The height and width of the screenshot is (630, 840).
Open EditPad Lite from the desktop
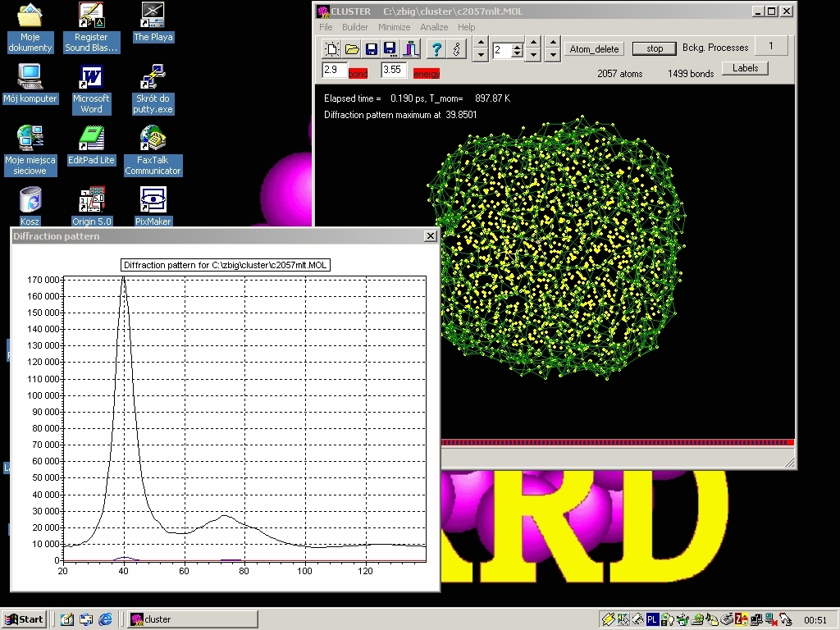pyautogui.click(x=91, y=145)
